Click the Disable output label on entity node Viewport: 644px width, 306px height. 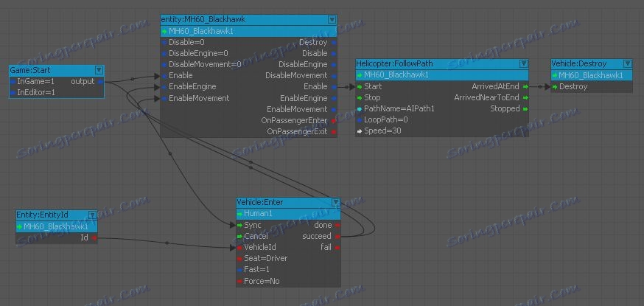click(315, 53)
